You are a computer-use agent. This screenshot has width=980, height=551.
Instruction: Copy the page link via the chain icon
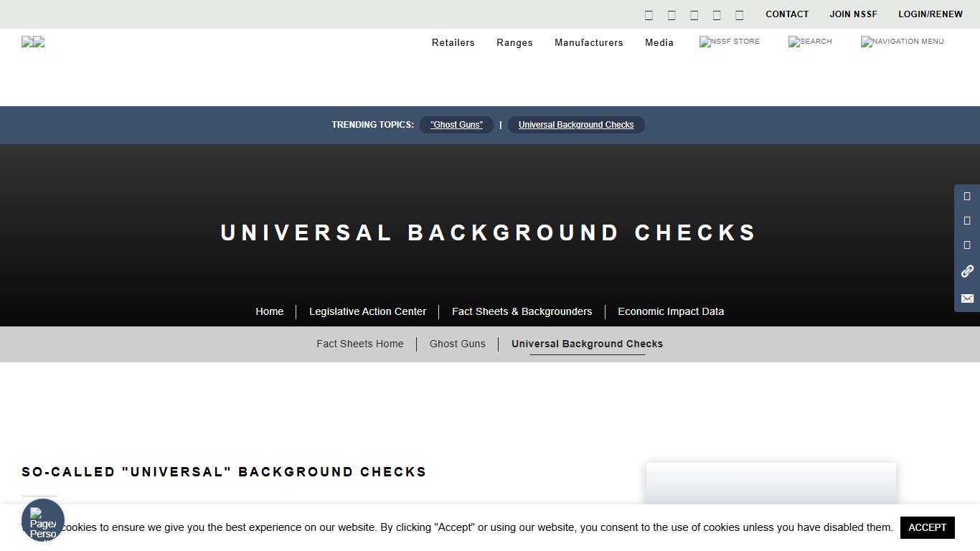click(x=966, y=270)
